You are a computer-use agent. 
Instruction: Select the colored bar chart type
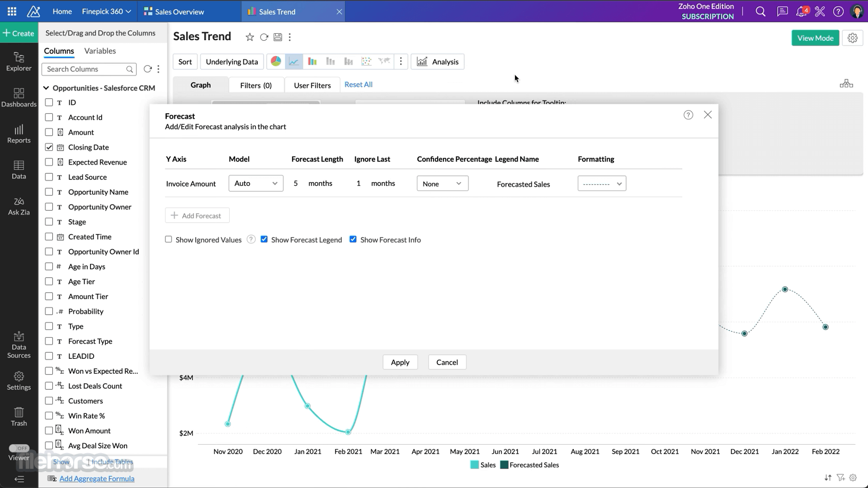click(x=312, y=61)
